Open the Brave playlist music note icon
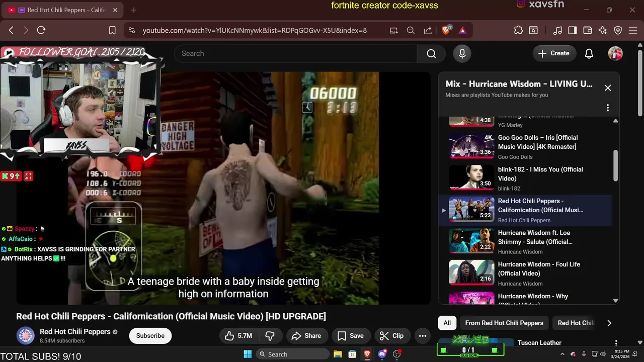 point(557,30)
